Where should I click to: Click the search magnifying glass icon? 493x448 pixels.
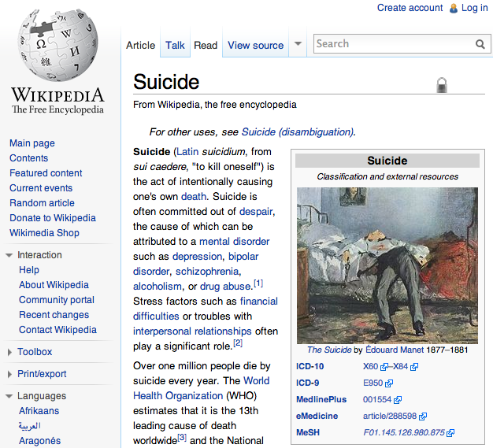point(480,45)
